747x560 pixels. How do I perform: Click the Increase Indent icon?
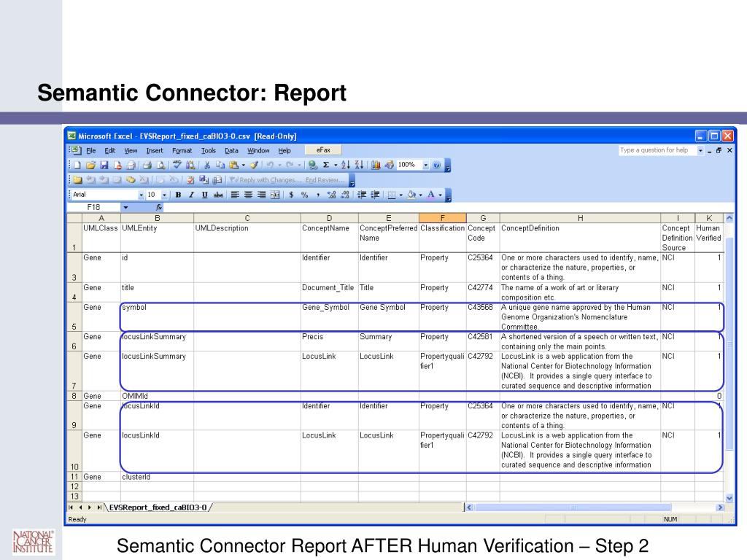click(x=376, y=195)
